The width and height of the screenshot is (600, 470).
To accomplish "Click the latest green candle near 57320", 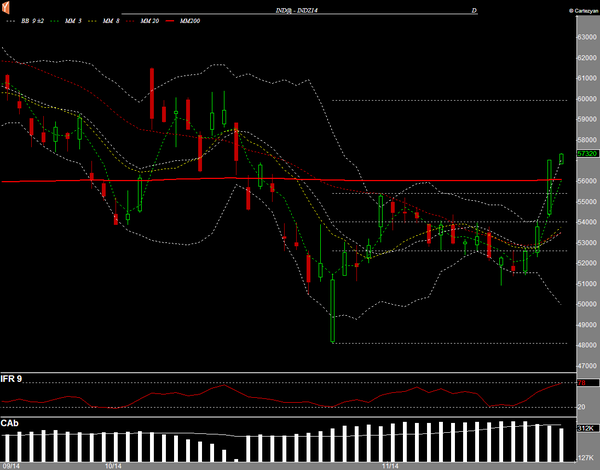I will pyautogui.click(x=561, y=157).
